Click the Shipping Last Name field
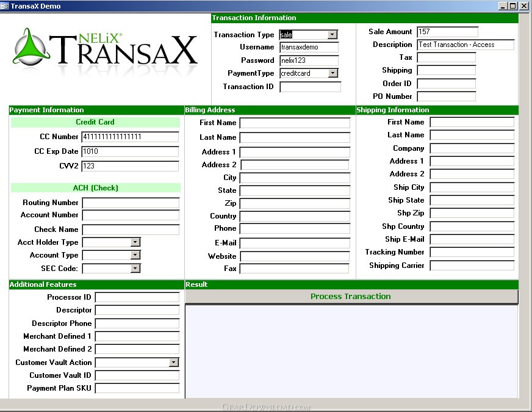 [x=472, y=135]
